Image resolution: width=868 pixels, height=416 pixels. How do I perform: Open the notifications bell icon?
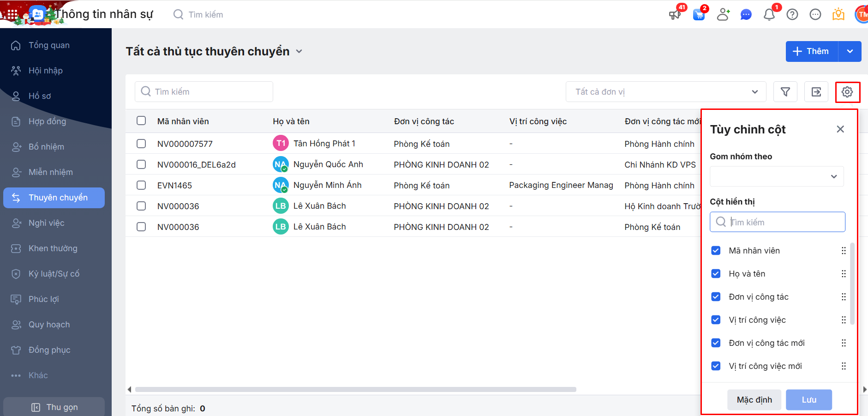[769, 15]
